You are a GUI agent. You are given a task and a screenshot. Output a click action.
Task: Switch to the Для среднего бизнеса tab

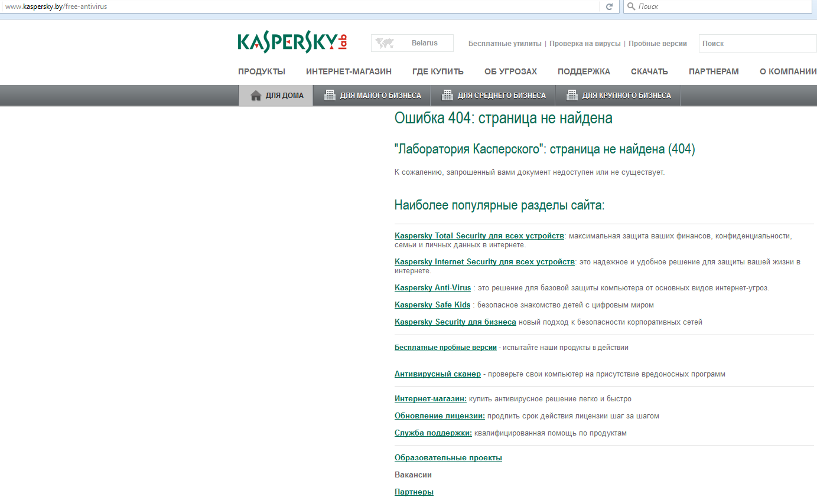coord(493,96)
